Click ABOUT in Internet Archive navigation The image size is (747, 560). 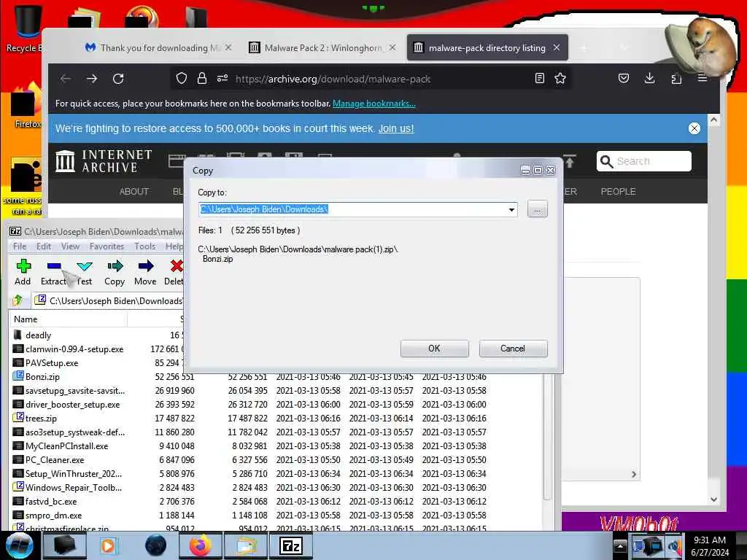pyautogui.click(x=134, y=192)
